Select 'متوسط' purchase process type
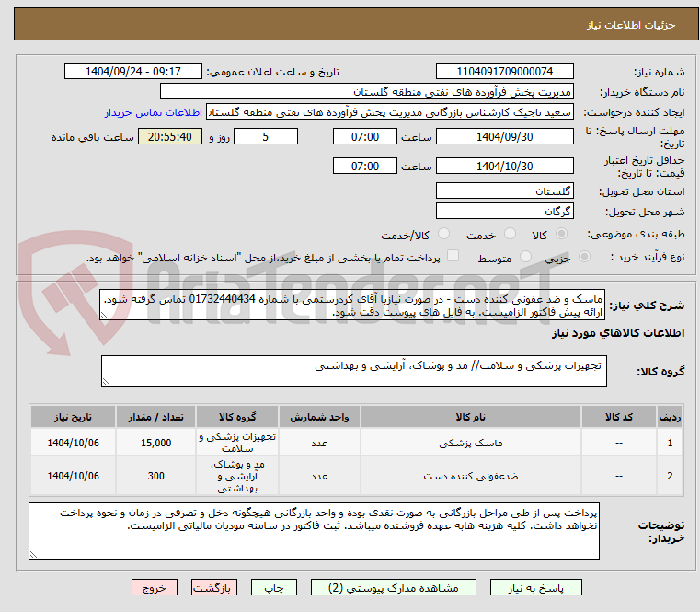 [525, 259]
